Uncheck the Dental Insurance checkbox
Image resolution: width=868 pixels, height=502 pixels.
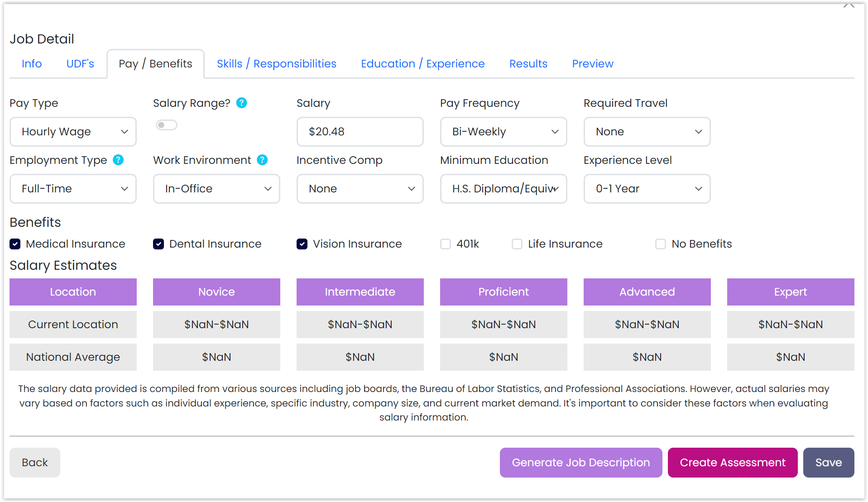click(158, 244)
